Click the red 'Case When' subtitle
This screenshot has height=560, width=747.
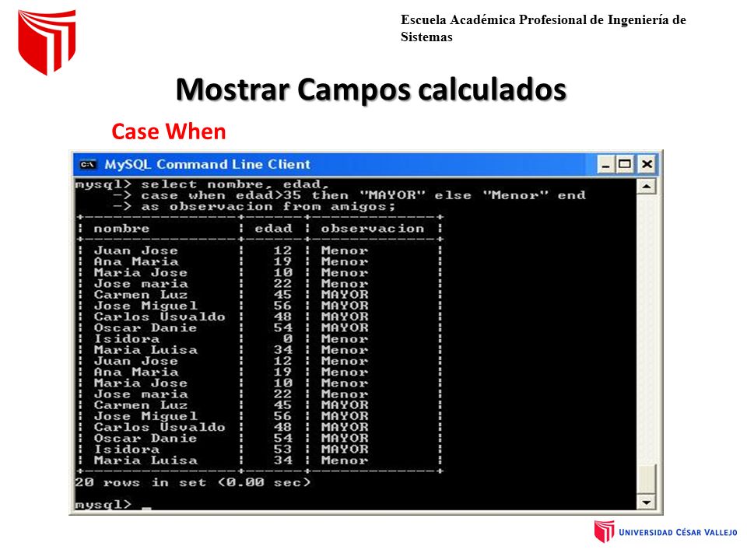169,131
